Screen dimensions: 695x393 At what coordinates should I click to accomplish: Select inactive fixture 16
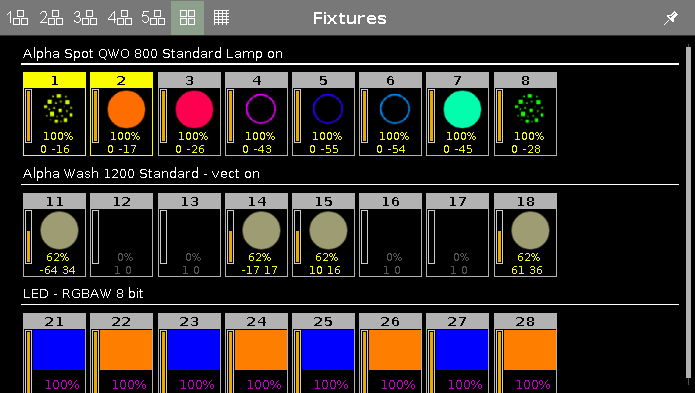point(390,235)
